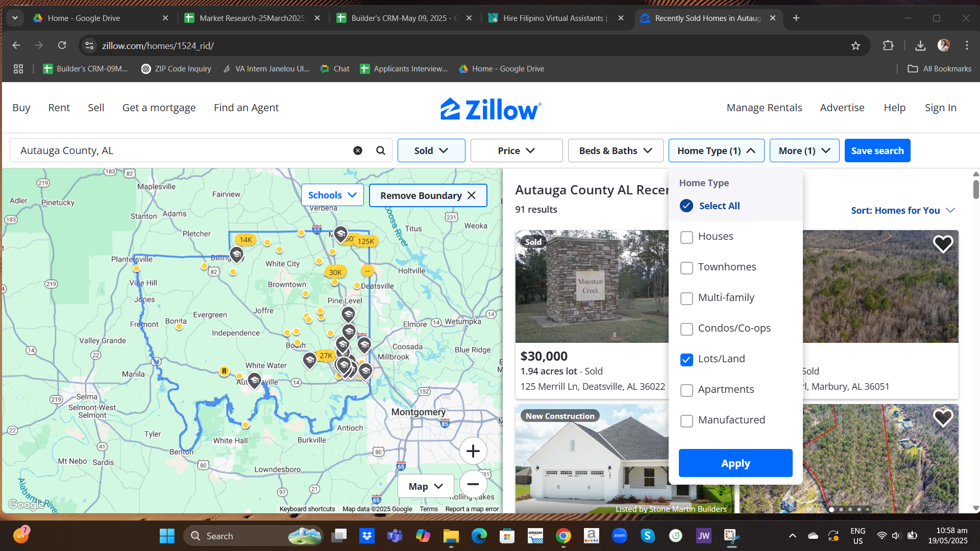
Task: Check the Houses home type
Action: [x=687, y=237]
